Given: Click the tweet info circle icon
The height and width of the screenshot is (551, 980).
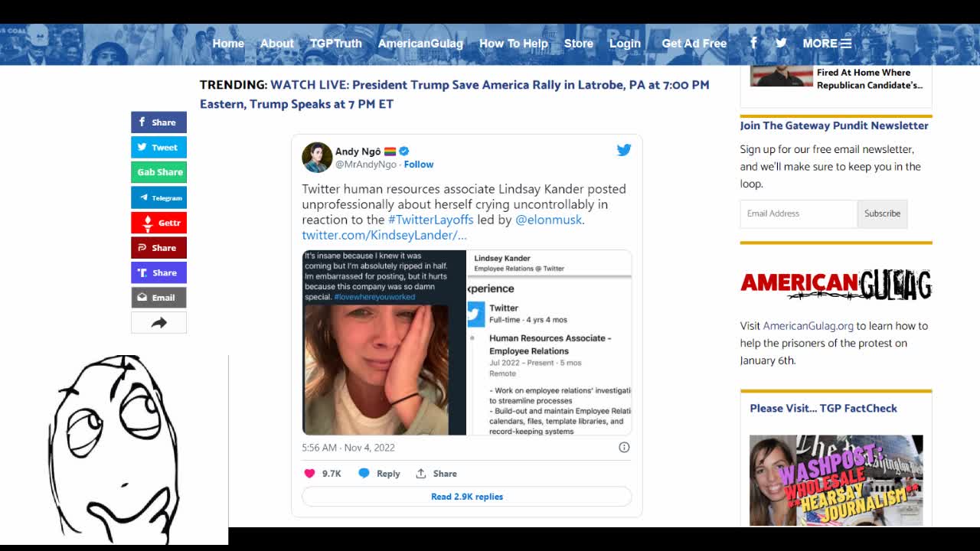Looking at the screenshot, I should (624, 448).
